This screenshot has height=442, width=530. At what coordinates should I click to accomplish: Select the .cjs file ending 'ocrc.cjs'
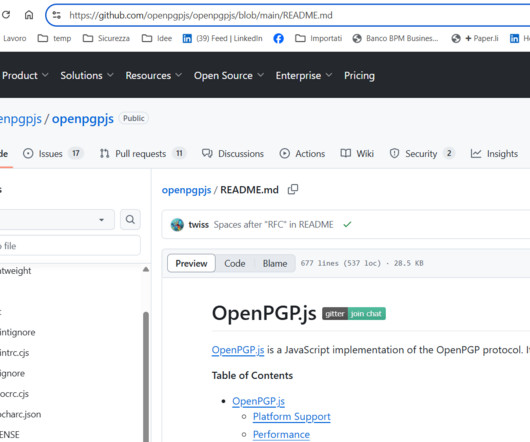pyautogui.click(x=15, y=394)
